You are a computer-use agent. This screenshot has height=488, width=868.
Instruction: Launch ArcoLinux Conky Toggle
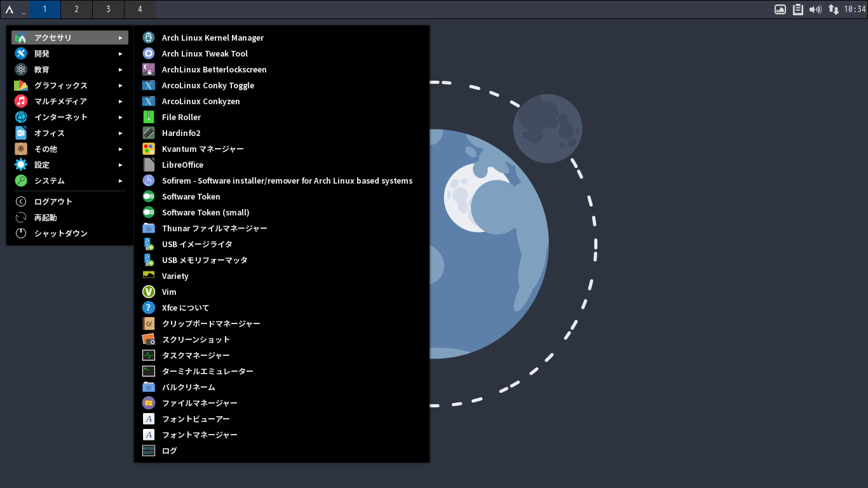(x=281, y=85)
